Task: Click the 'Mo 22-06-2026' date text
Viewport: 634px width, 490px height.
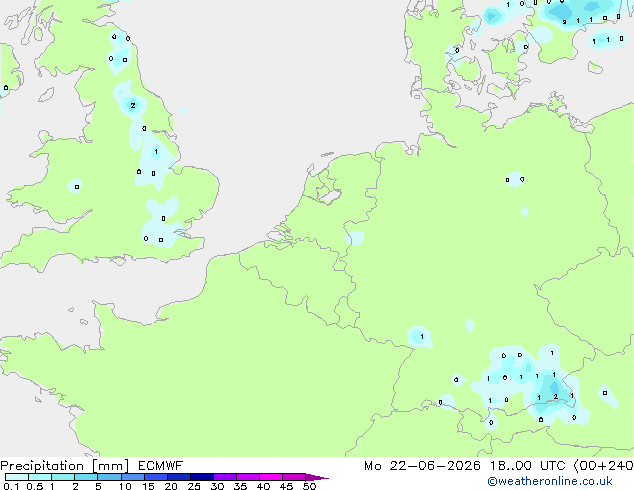Action: 422,466
